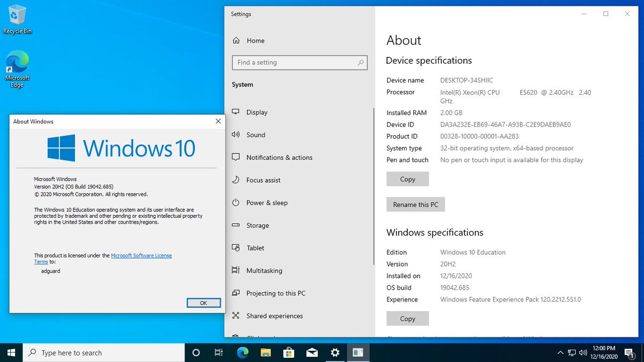Copy the device specifications
Image resolution: width=644 pixels, height=362 pixels.
(x=407, y=179)
